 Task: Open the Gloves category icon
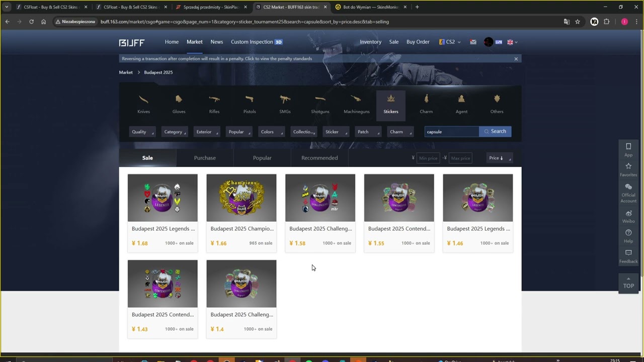coord(179,99)
